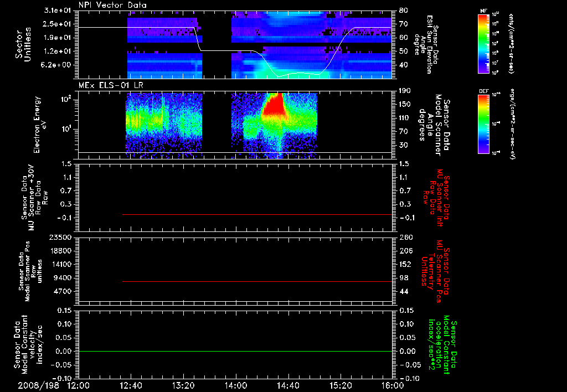The width and height of the screenshot is (567, 392).
Task: Select the 'MU Scanner +30V Raw Data' label
Action: [34, 197]
